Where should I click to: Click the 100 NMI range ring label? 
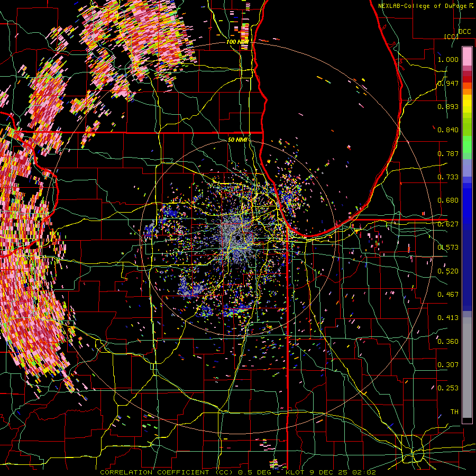click(x=237, y=42)
